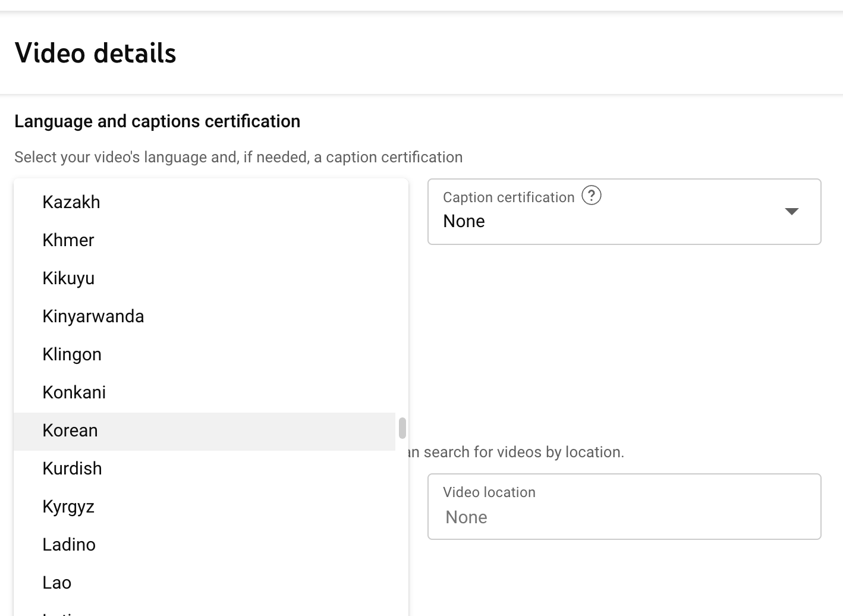This screenshot has width=843, height=616.
Task: Select the None value under Caption certification
Action: [x=464, y=221]
